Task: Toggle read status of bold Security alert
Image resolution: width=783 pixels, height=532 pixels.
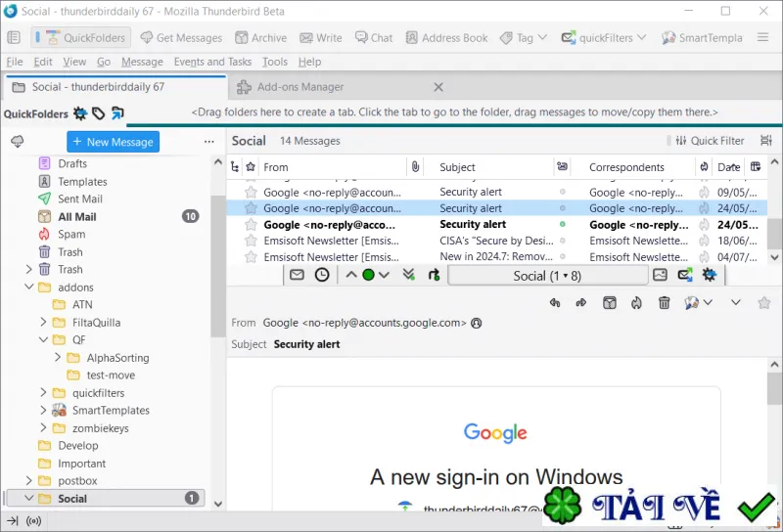Action: click(562, 225)
